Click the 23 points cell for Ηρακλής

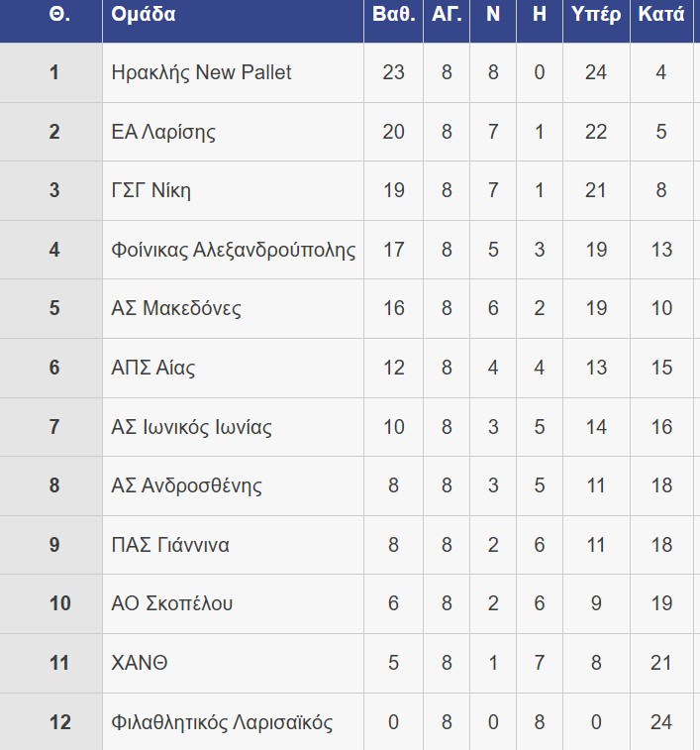tap(393, 72)
